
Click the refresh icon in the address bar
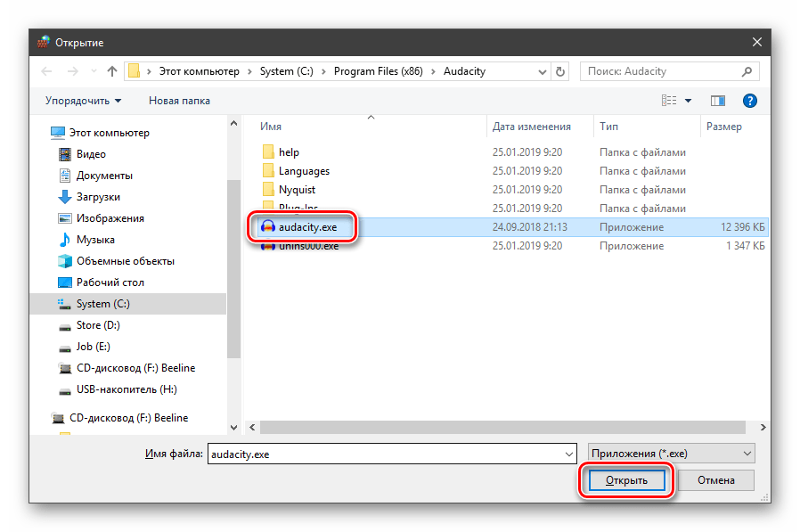tap(560, 71)
